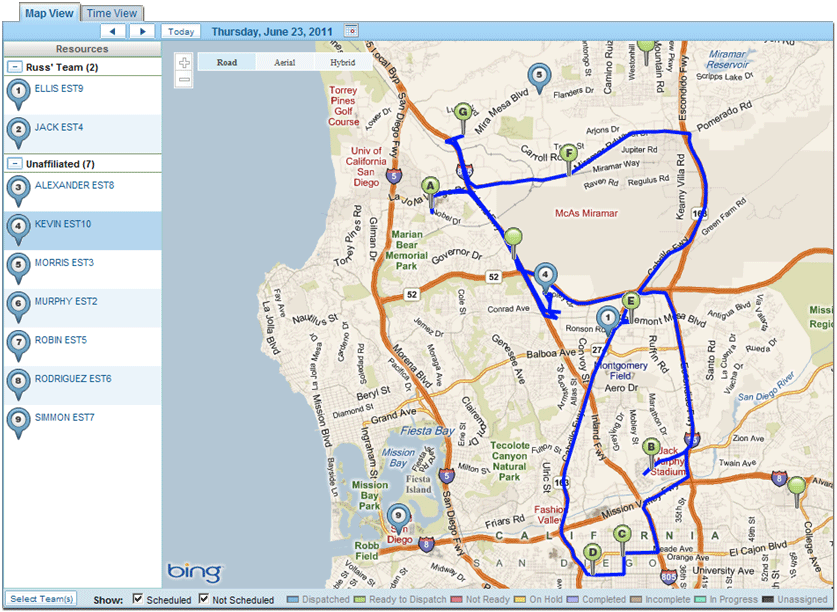Select the KEVIN EST10 resource
Screen dimensions: 837x612
click(63, 225)
